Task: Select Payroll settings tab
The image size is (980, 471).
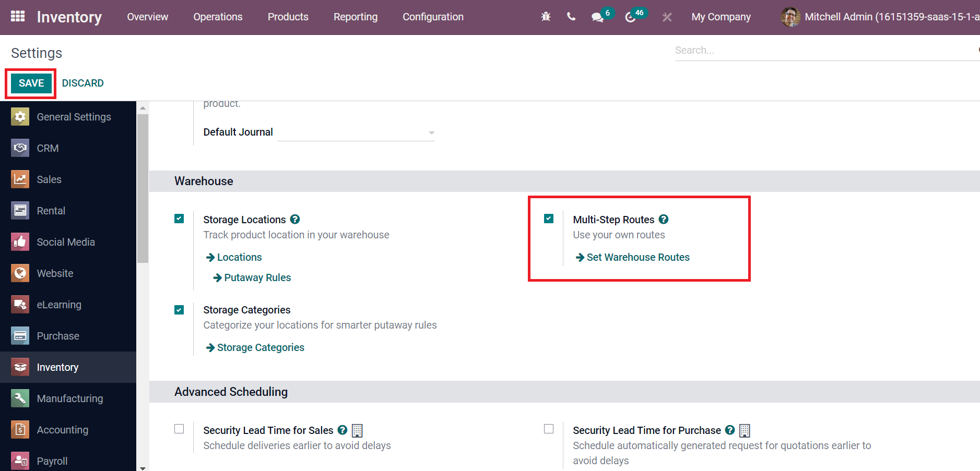Action: pos(68,458)
